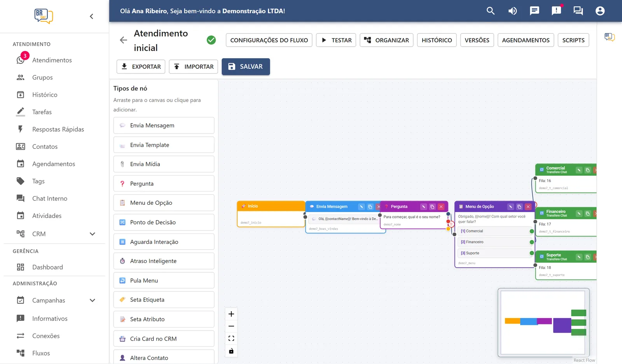Toggle the sound speaker icon

tap(512, 11)
